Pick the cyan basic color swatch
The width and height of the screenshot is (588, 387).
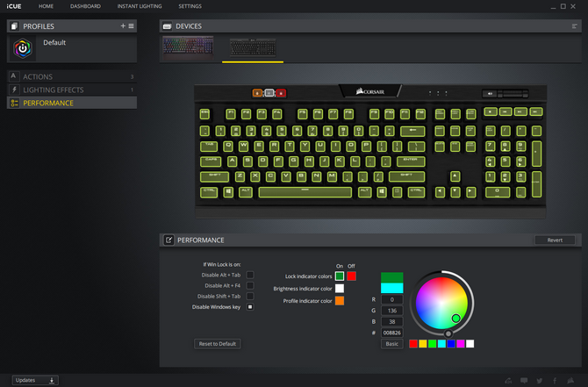point(441,343)
